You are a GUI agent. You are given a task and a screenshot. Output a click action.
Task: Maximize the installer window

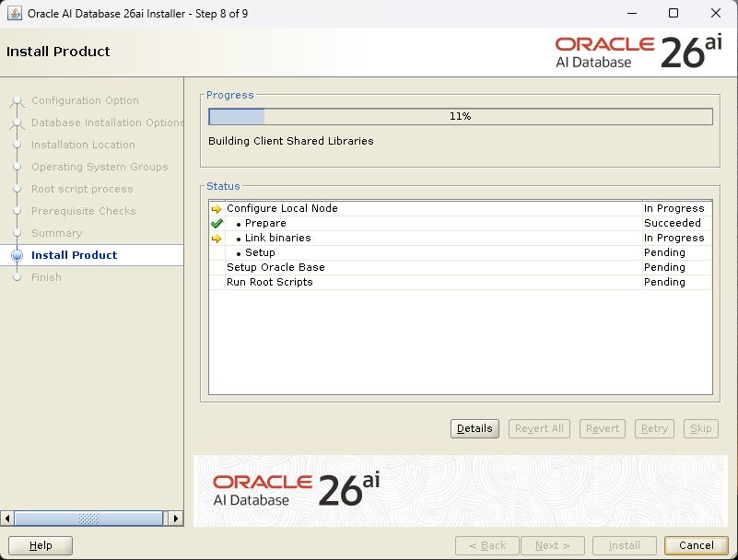click(674, 13)
